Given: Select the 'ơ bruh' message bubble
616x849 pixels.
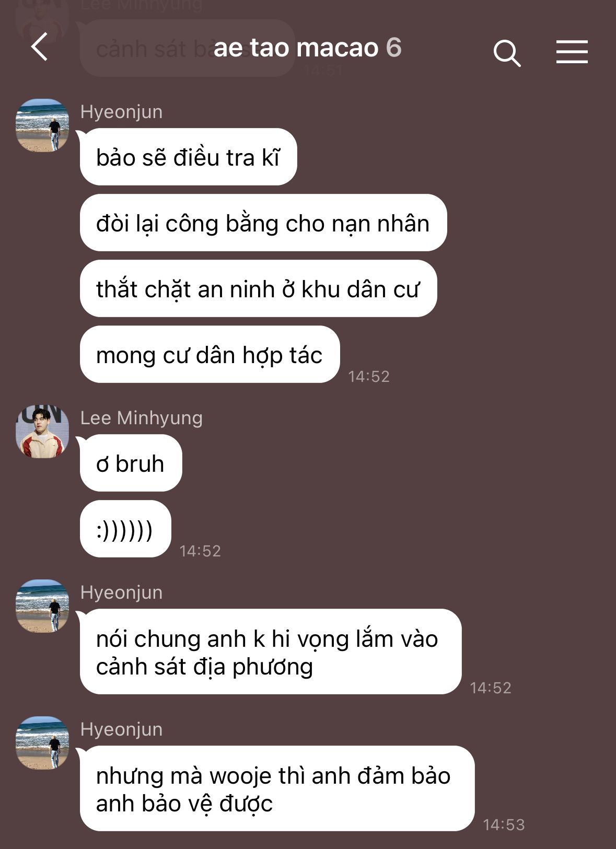Looking at the screenshot, I should click(131, 463).
